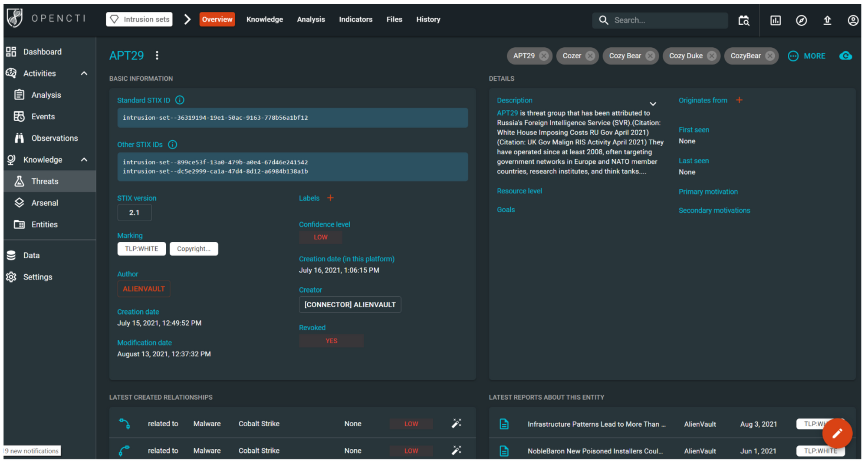The height and width of the screenshot is (464, 868).
Task: Click the Intrusion sets breadcrumb button
Action: tap(139, 19)
